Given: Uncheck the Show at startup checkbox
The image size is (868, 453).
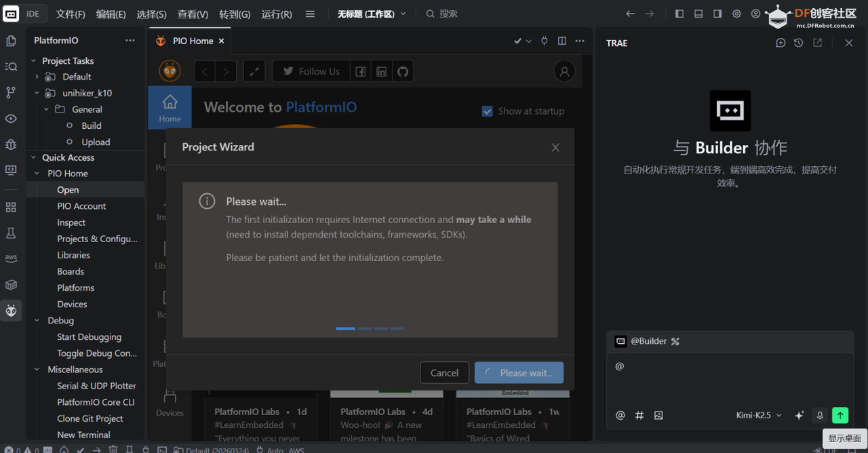Looking at the screenshot, I should pyautogui.click(x=488, y=111).
